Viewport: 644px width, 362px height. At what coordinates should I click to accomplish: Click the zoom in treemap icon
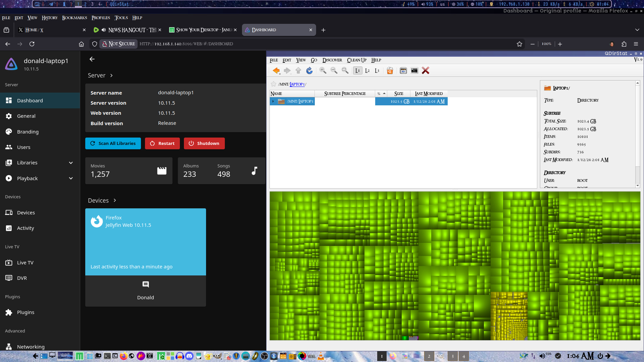pyautogui.click(x=323, y=70)
